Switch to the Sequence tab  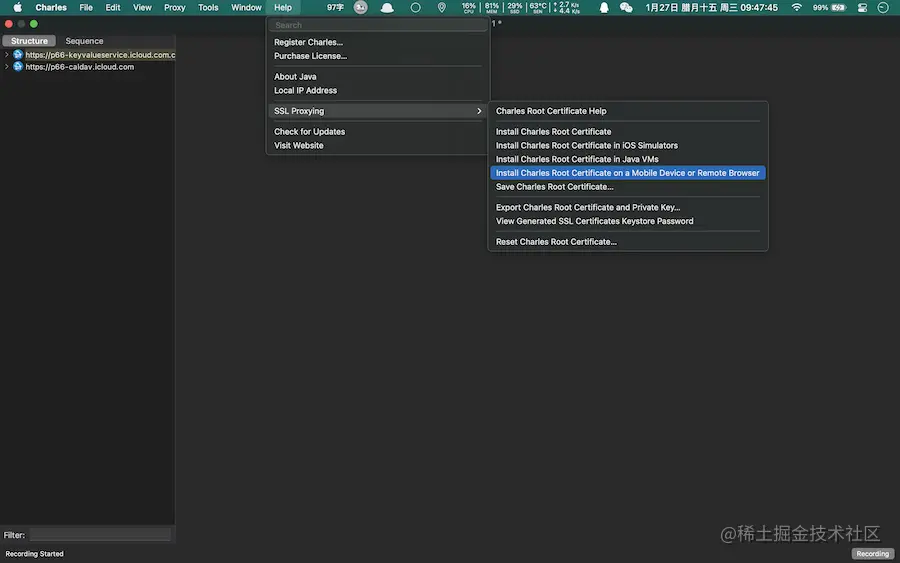click(84, 41)
